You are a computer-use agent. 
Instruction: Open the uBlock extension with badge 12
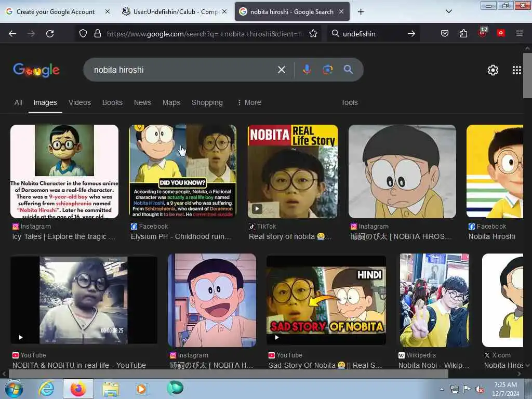click(483, 33)
